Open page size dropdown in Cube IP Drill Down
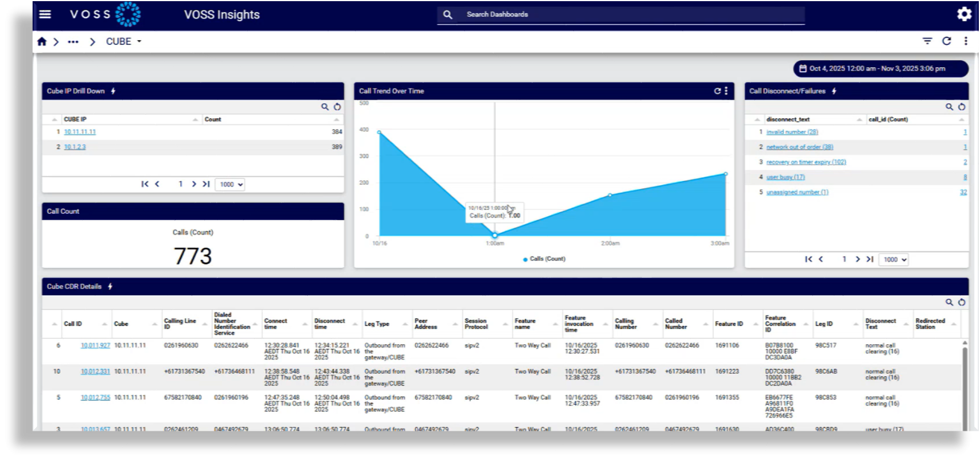 click(230, 185)
